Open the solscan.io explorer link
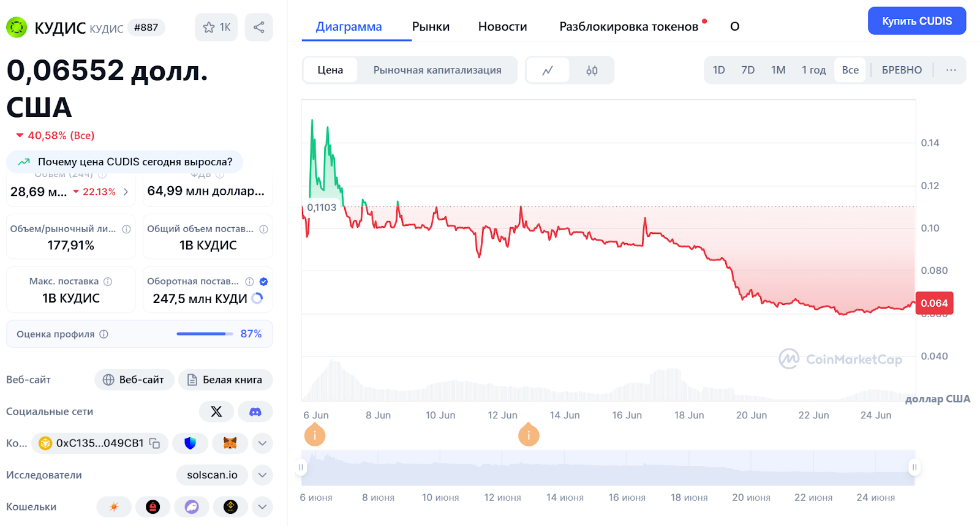The height and width of the screenshot is (526, 980). [212, 475]
